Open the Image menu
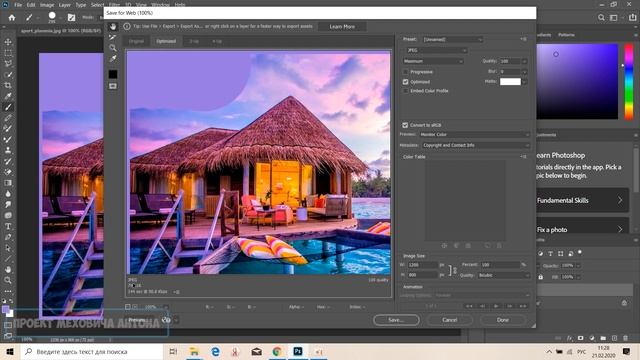The height and width of the screenshot is (360, 640). (x=47, y=5)
